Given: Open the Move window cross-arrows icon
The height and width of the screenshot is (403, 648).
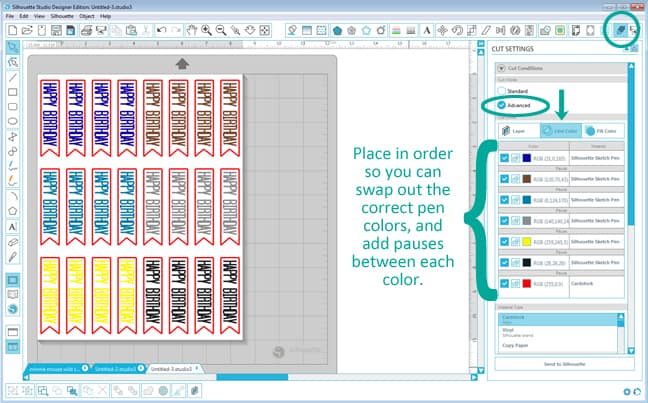Looking at the screenshot, I should pyautogui.click(x=442, y=30).
